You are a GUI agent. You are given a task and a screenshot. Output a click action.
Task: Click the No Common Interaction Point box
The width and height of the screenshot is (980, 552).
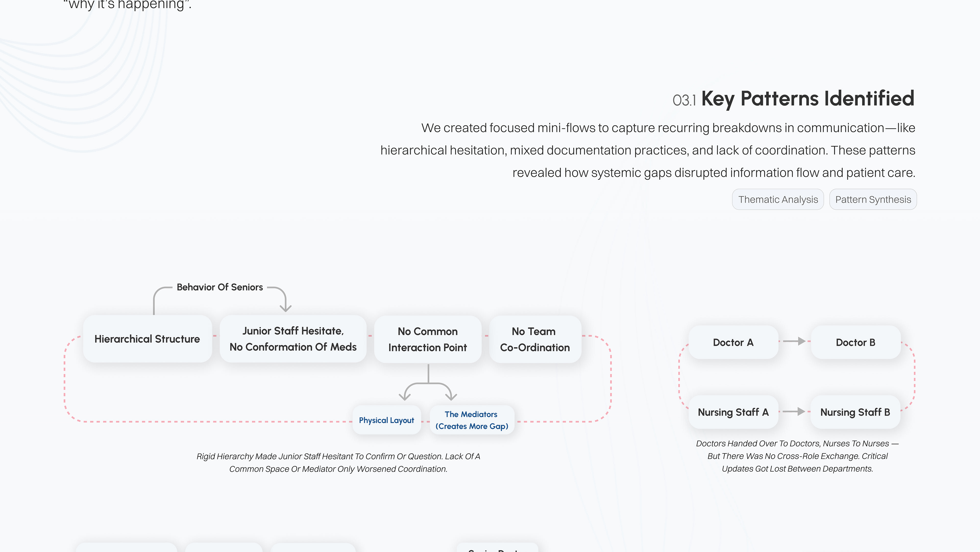tap(428, 339)
